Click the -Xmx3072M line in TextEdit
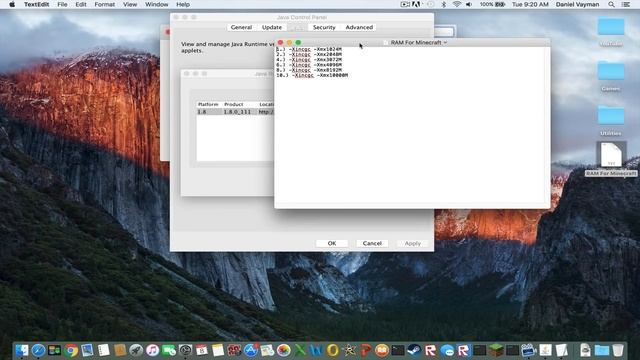 (x=309, y=60)
